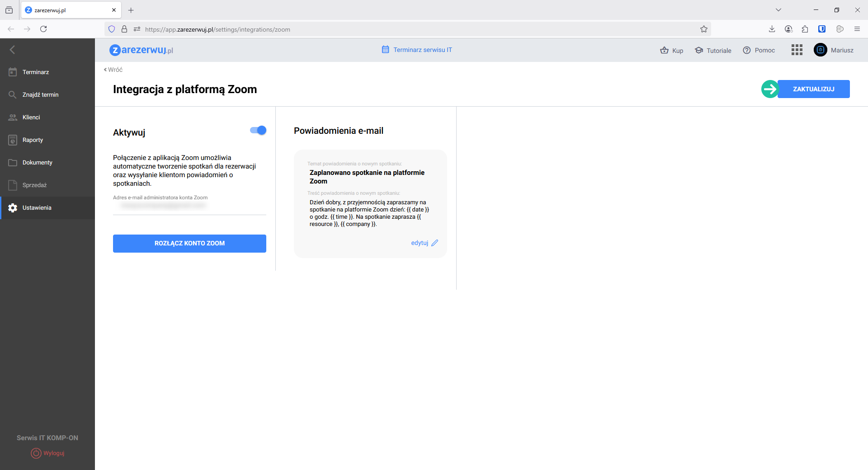Open Znajdź termin search in sidebar

point(47,95)
